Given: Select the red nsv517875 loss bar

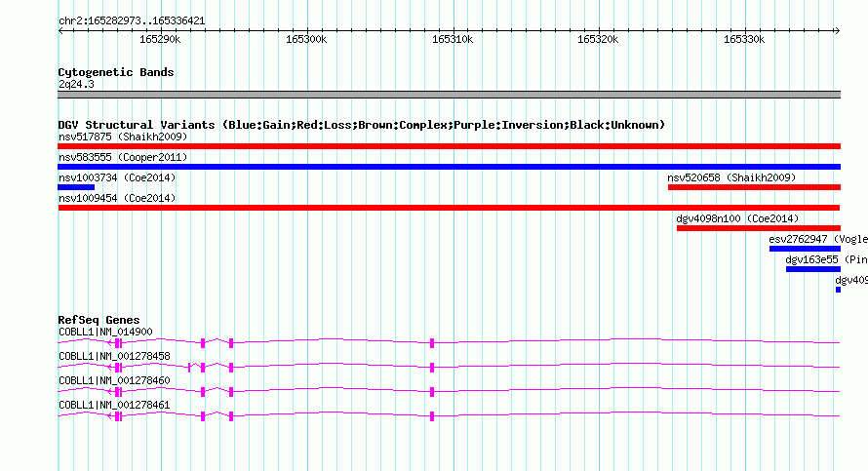Looking at the screenshot, I should [x=449, y=146].
